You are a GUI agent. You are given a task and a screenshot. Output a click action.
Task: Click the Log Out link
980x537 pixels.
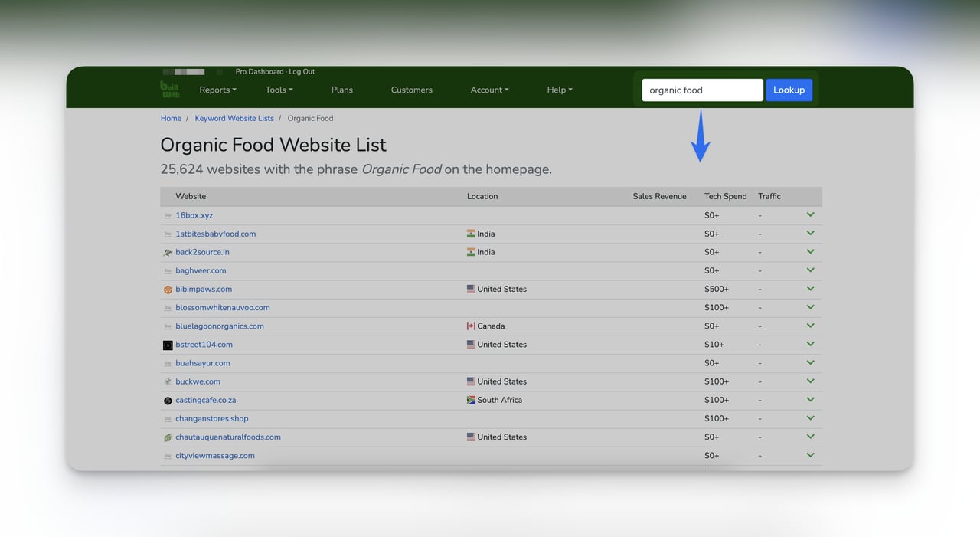coord(302,71)
